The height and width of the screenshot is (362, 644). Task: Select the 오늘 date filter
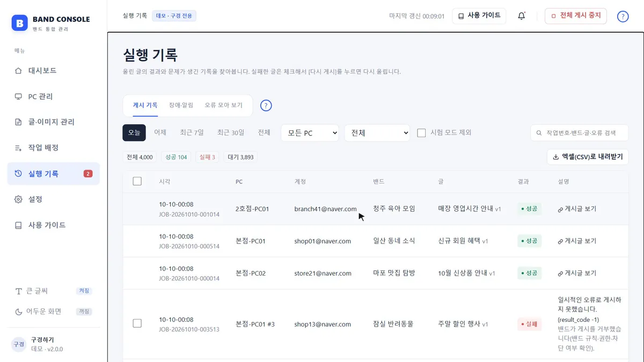coord(134,132)
